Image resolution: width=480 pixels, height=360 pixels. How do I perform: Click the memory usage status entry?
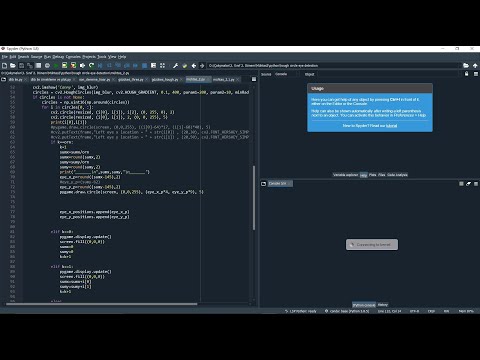click(x=466, y=311)
